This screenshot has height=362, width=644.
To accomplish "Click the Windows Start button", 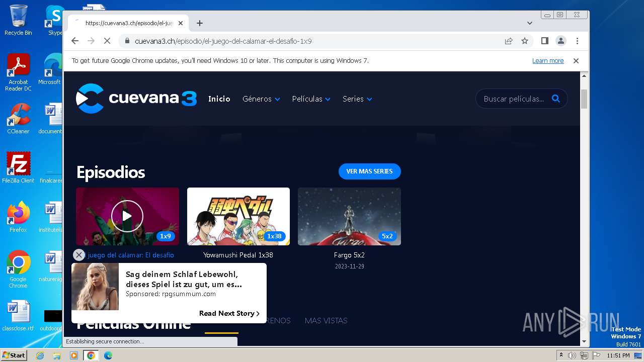I will point(14,355).
